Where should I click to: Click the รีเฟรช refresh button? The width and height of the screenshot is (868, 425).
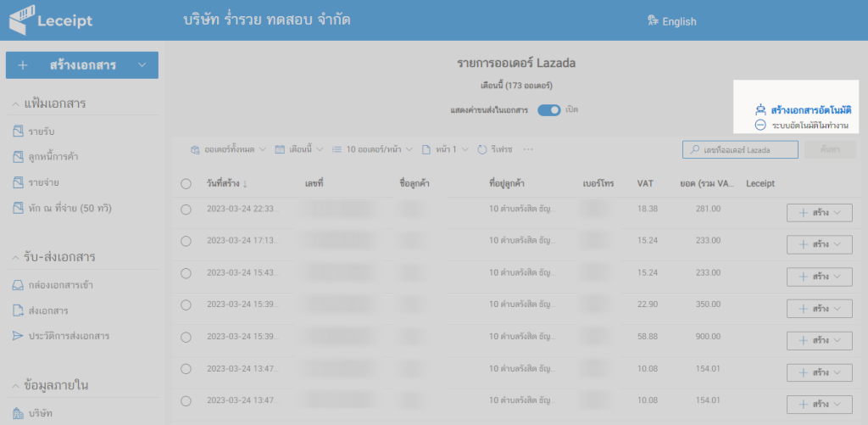495,149
